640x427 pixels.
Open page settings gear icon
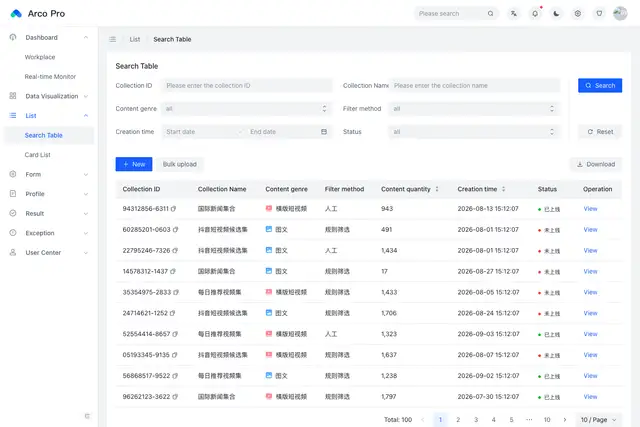point(578,13)
